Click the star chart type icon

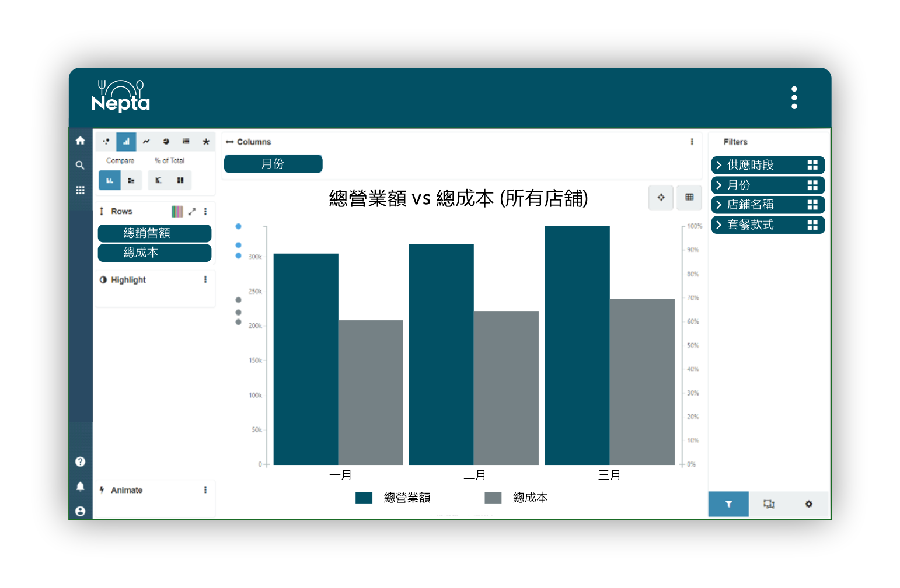pyautogui.click(x=205, y=142)
